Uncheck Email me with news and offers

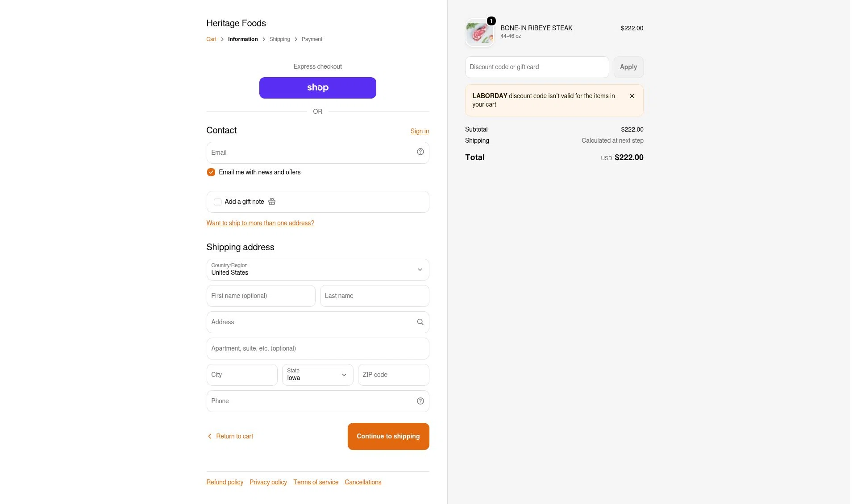211,172
